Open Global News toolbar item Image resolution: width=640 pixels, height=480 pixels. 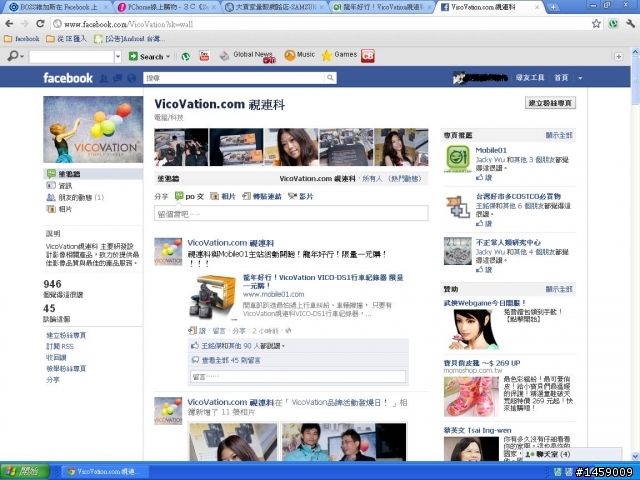coord(247,56)
